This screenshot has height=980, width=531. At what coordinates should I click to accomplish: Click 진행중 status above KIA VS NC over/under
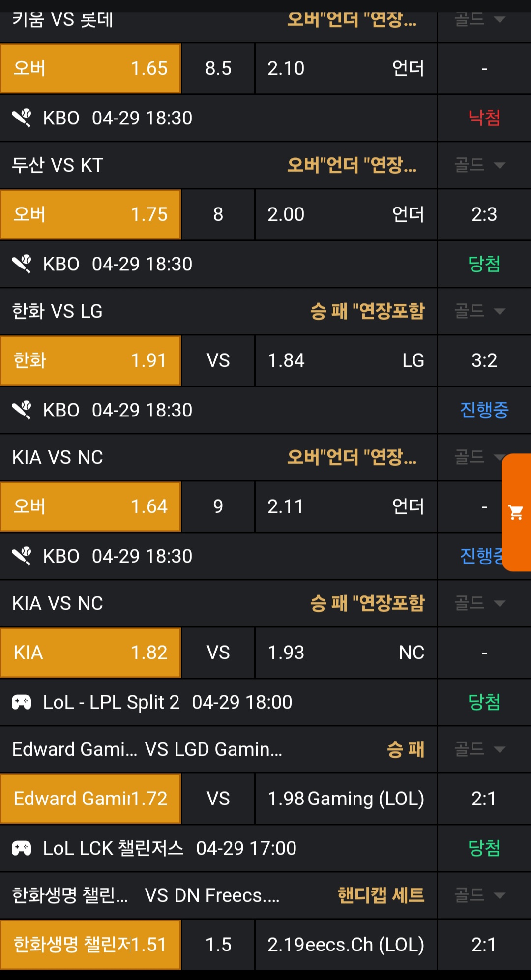click(x=484, y=410)
